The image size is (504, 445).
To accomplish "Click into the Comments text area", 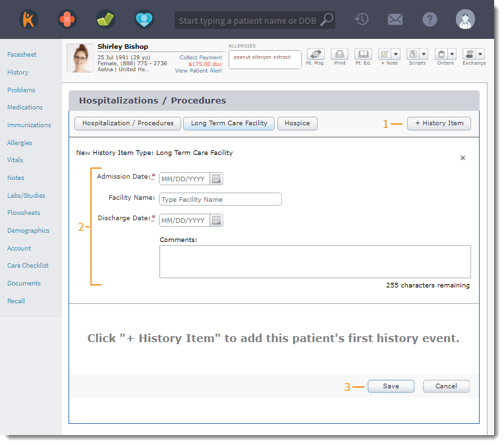I will point(315,262).
